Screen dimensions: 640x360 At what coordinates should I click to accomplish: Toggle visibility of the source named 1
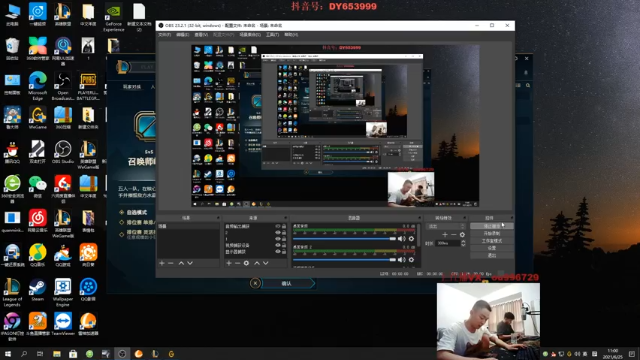278,239
